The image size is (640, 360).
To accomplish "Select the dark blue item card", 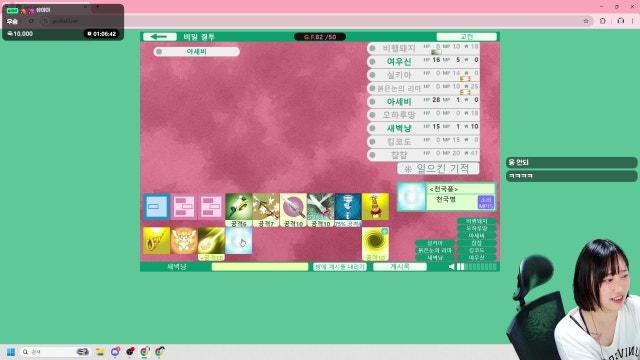I will pyautogui.click(x=348, y=210).
